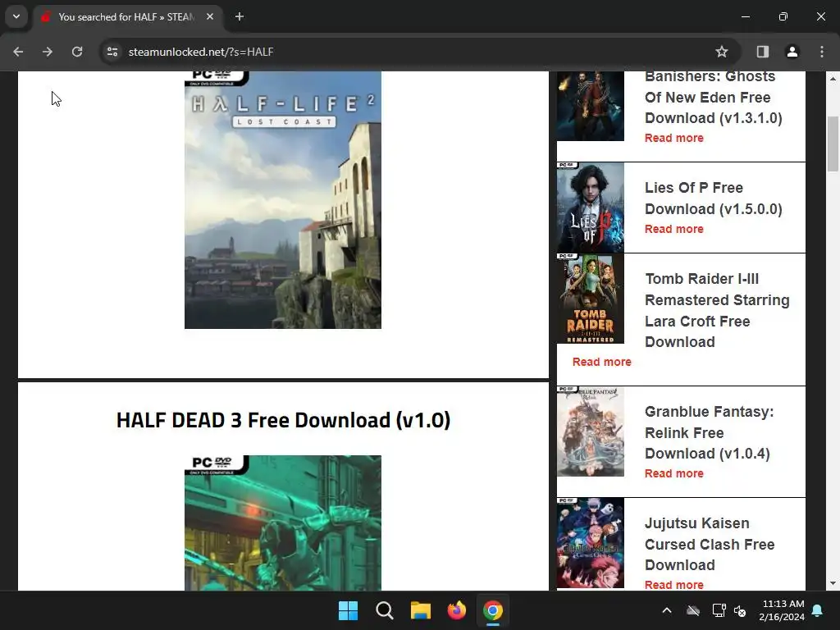
Task: Switch to Chrome in the taskbar
Action: (493, 610)
